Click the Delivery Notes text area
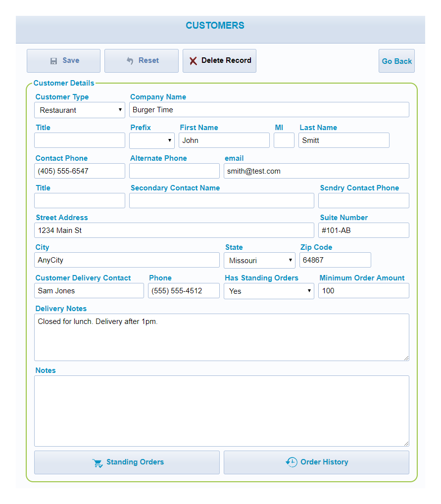 222,337
